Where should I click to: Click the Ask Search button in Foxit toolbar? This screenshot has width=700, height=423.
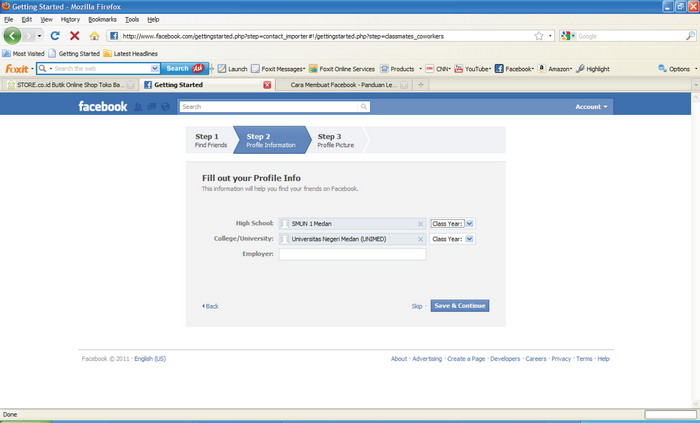click(185, 68)
